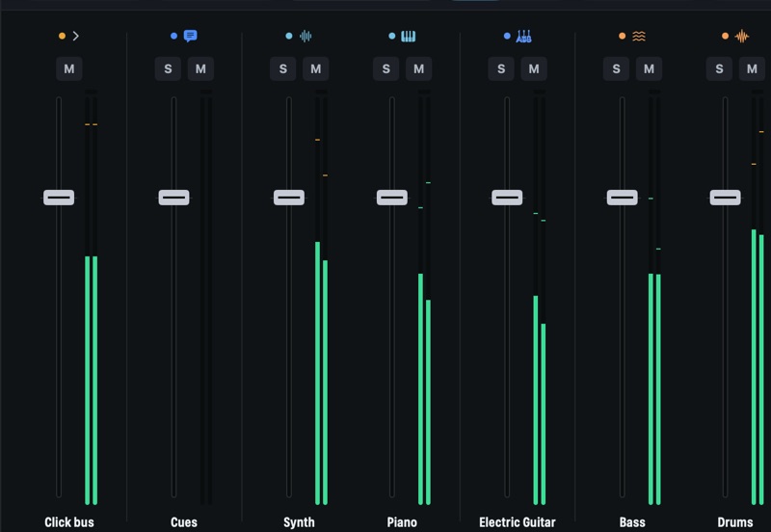Click the Bass volume fader handle
This screenshot has width=771, height=532.
point(622,198)
